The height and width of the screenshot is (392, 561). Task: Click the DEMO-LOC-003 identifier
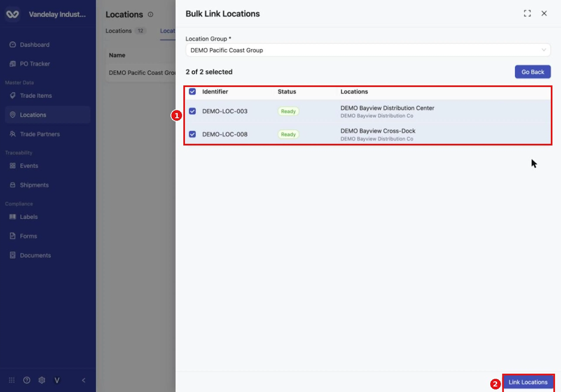225,111
